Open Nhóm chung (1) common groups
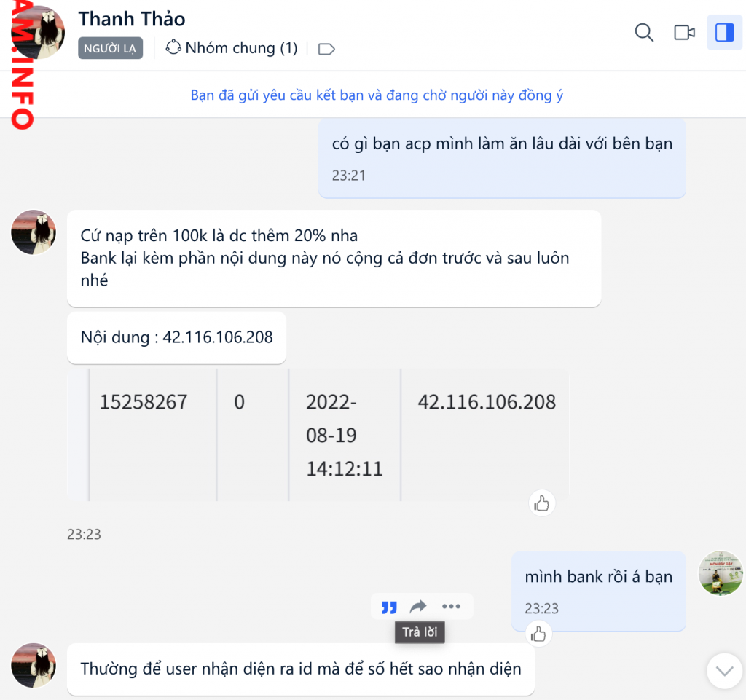Viewport: 746px width, 700px height. tap(232, 48)
